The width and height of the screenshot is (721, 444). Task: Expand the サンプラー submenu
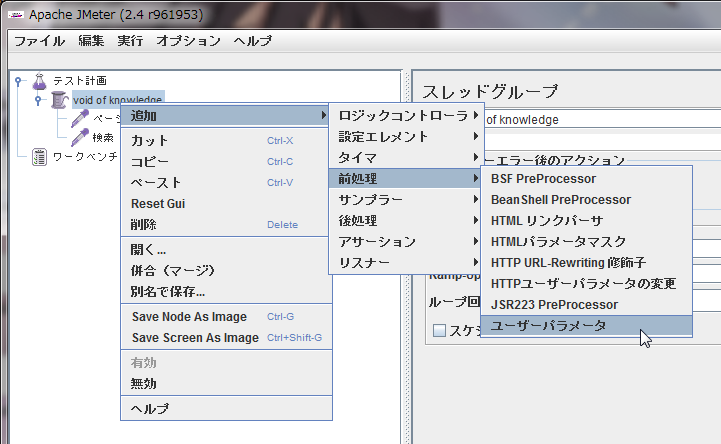(406, 199)
